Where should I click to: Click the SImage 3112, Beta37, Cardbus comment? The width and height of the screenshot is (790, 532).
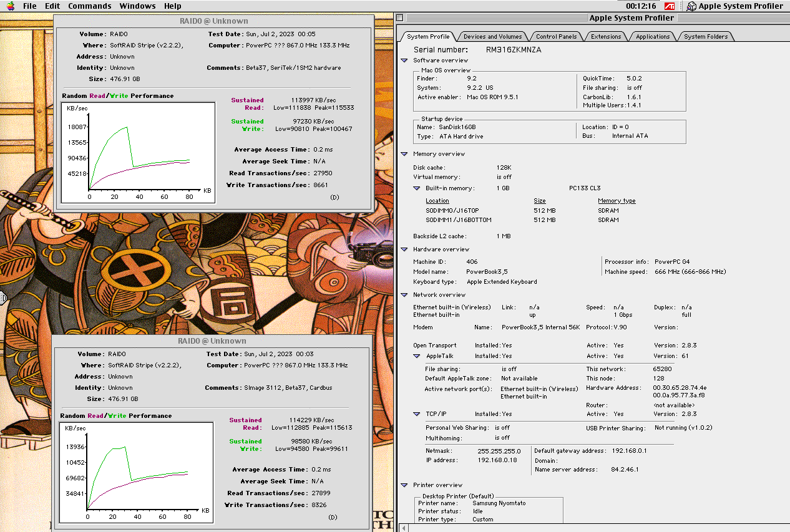[x=288, y=388]
